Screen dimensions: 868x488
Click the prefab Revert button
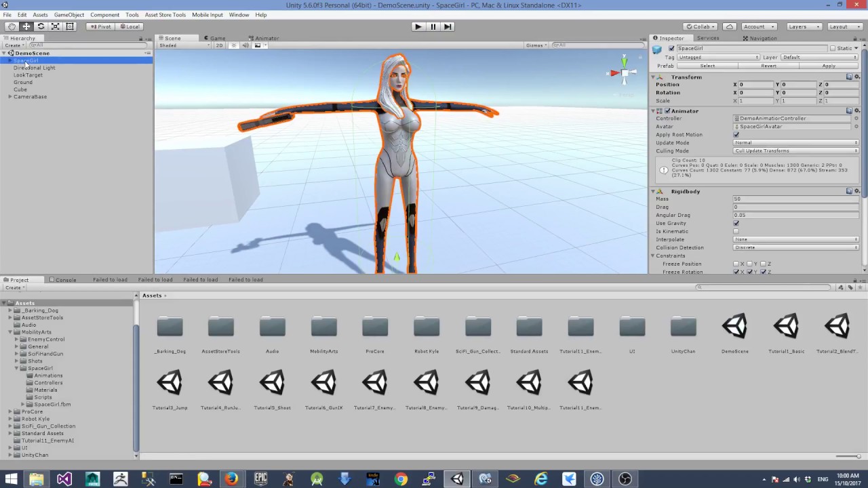pos(768,66)
